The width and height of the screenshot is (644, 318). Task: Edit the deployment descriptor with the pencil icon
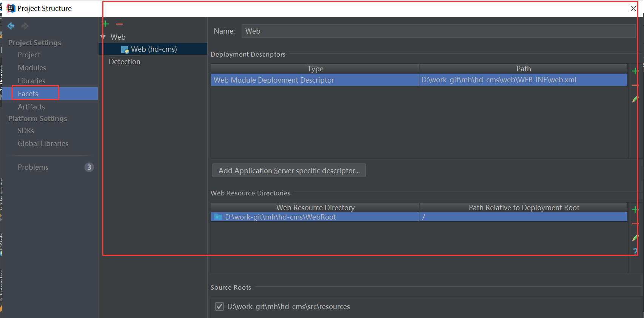[635, 99]
